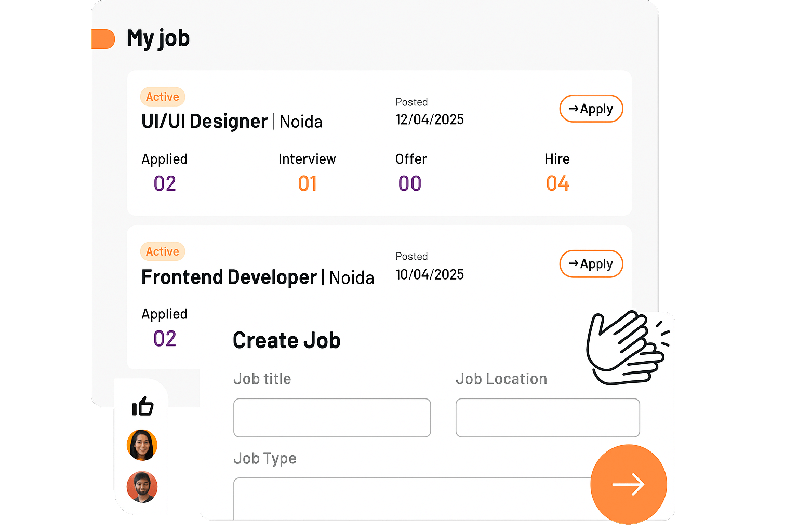Open the Frontend Developer job title
Image resolution: width=798 pixels, height=532 pixels.
coord(229,277)
